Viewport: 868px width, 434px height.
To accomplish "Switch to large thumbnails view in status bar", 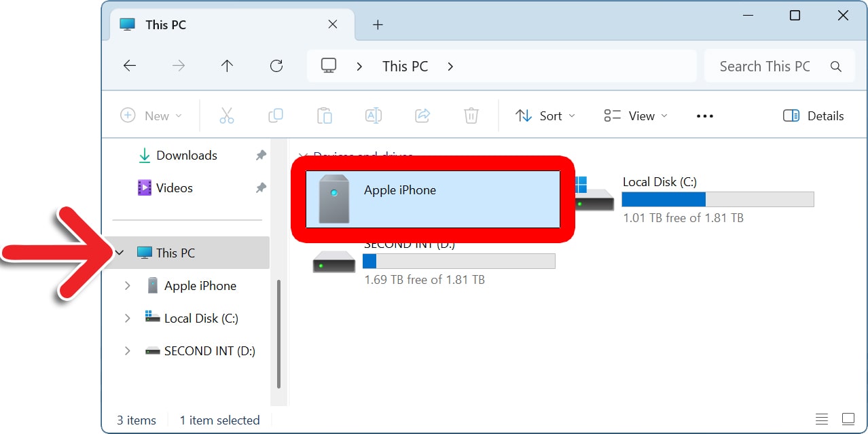I will pos(848,418).
